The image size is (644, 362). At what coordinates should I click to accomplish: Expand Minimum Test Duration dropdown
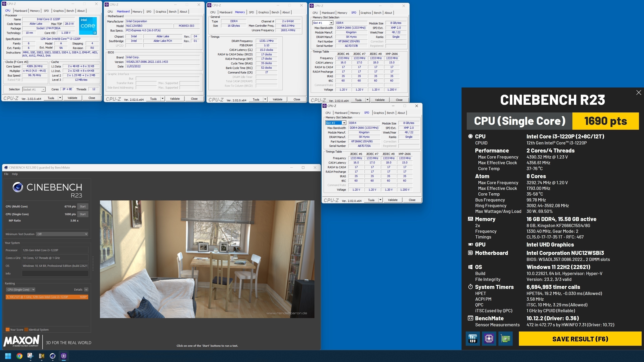pos(62,234)
